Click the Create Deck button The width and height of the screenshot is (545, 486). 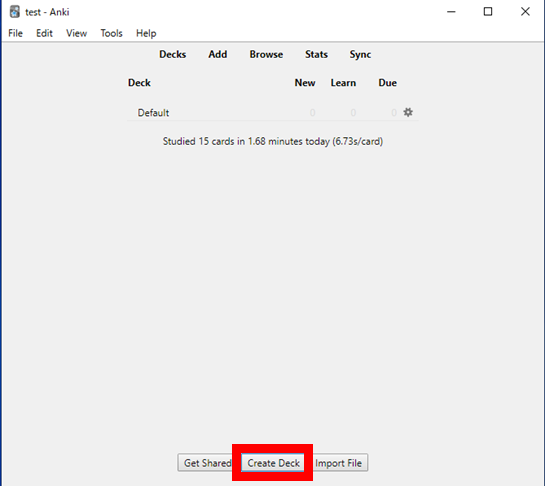273,463
